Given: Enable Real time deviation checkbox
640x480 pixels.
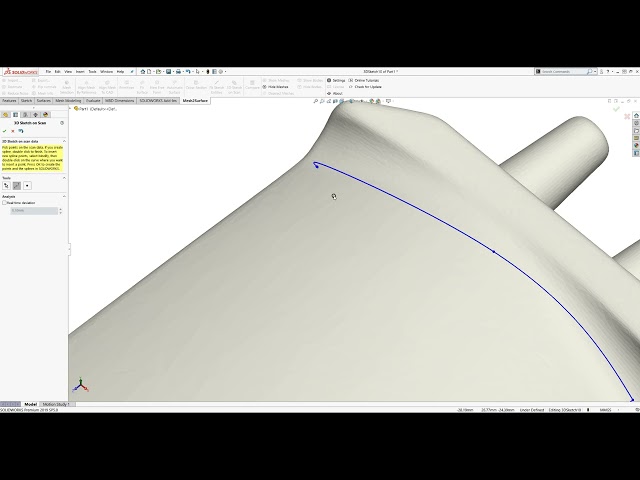Looking at the screenshot, I should pos(4,203).
